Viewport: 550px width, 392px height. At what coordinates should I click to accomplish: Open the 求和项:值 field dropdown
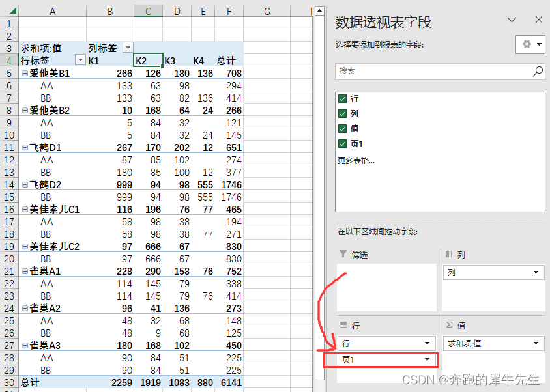click(536, 343)
